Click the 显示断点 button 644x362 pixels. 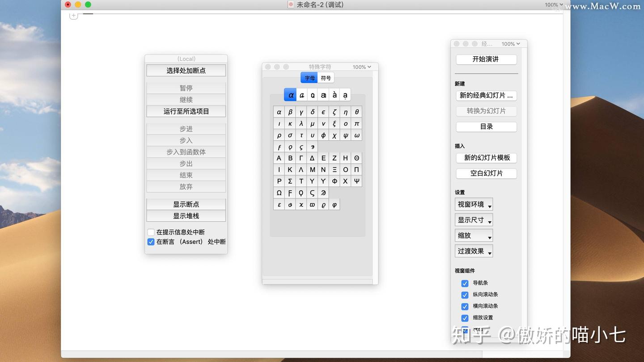pyautogui.click(x=186, y=204)
